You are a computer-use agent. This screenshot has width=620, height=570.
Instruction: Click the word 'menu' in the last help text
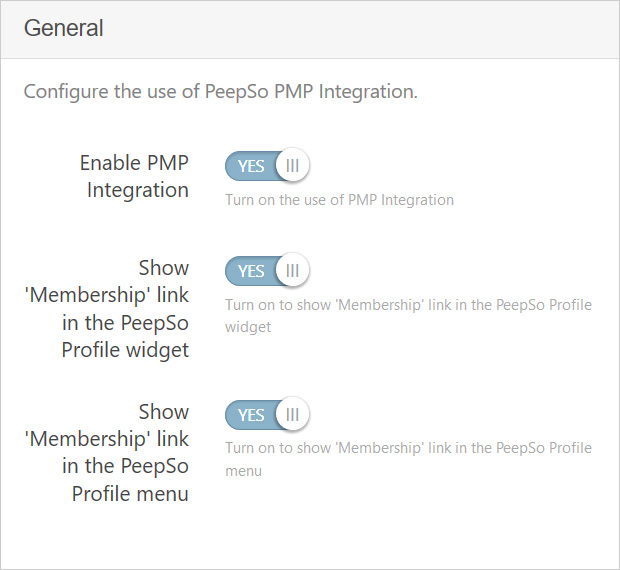point(244,471)
